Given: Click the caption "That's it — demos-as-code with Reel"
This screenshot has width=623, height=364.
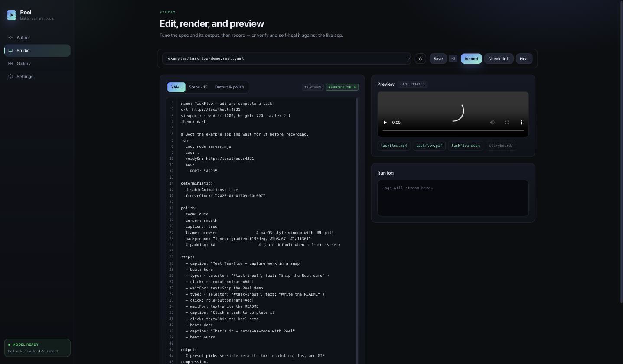Looking at the screenshot, I should click(240, 331).
